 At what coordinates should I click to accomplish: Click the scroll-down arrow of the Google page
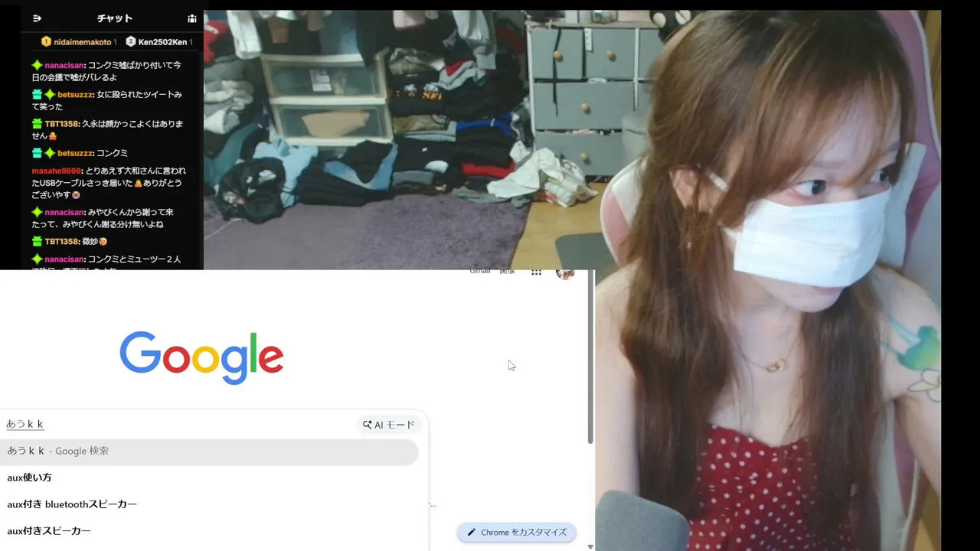[x=590, y=546]
